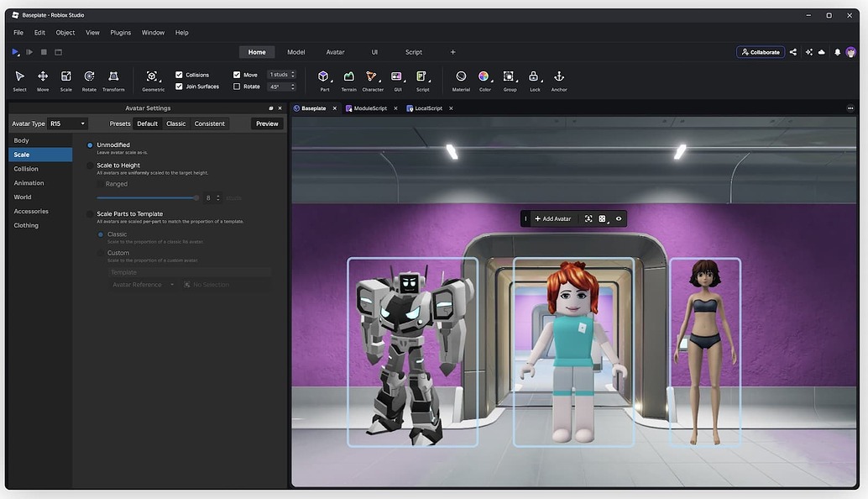Open the Avatar Type dropdown showing R15
The height and width of the screenshot is (499, 868).
pos(66,123)
